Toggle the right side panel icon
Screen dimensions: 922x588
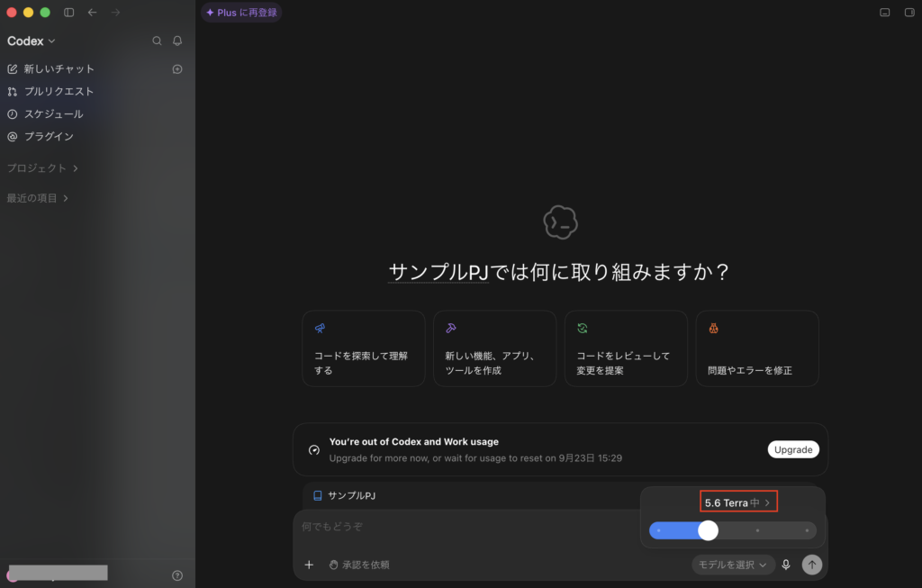(x=909, y=13)
